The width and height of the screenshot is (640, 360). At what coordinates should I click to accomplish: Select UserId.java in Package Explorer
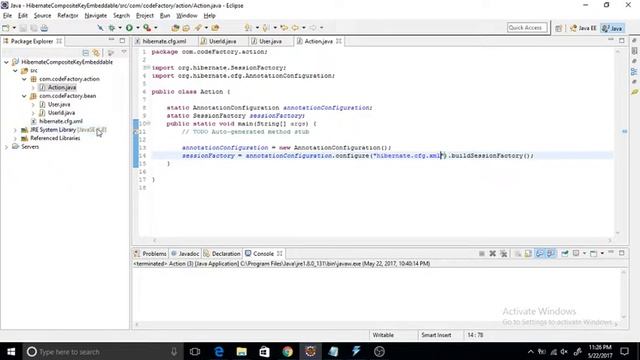pos(61,113)
